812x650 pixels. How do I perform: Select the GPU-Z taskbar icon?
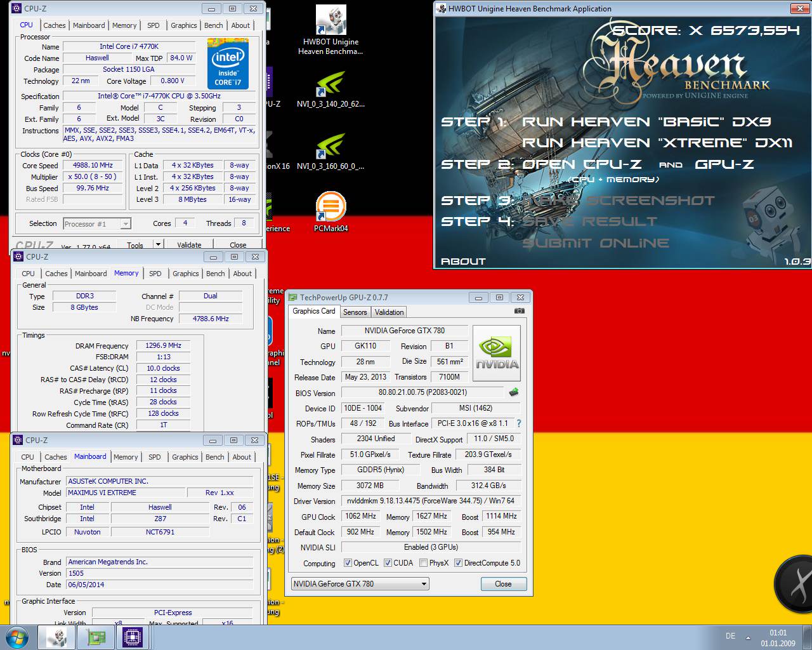point(96,637)
